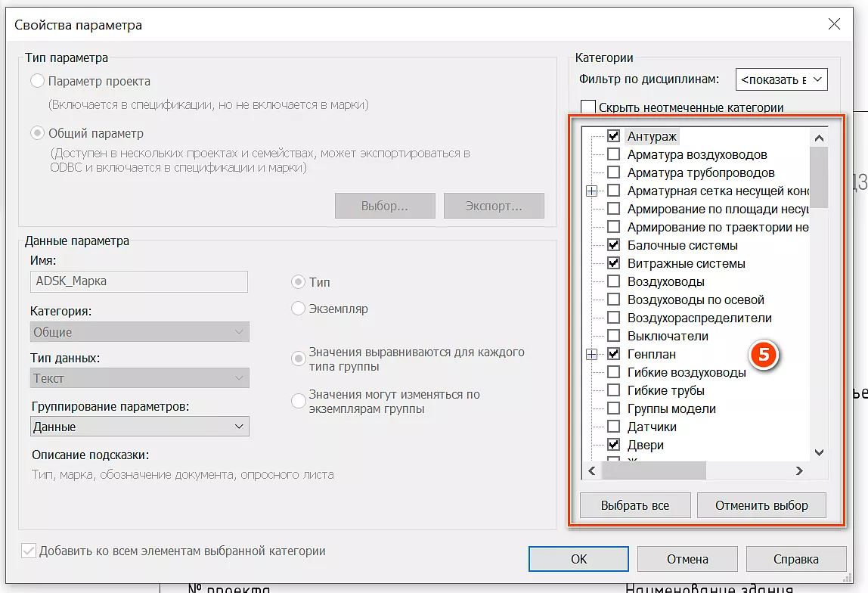Close the Свойства параметра dialog
This screenshot has width=868, height=593.
click(x=834, y=24)
